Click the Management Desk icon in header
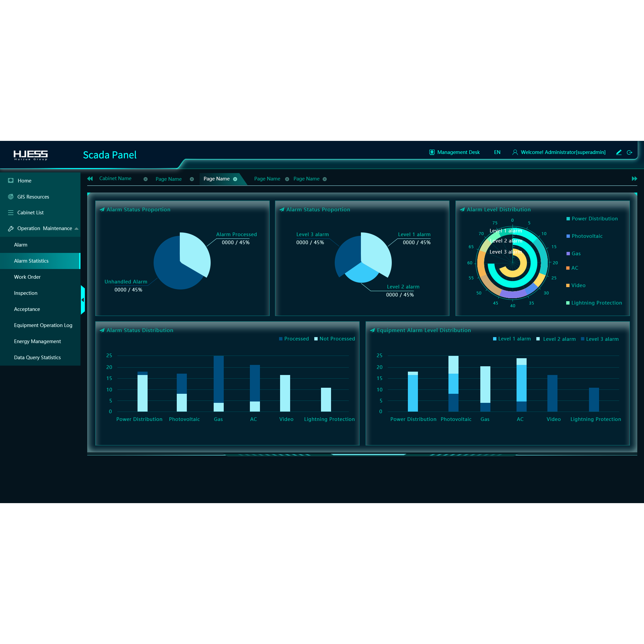Screen dimensions: 644x644 coord(432,152)
